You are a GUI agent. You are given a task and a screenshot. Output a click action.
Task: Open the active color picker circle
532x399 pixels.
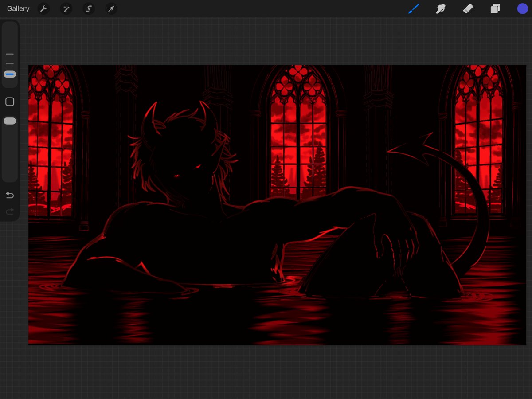[523, 8]
